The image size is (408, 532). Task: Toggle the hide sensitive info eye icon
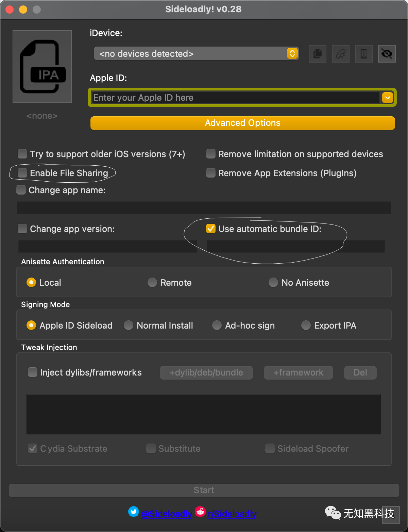[387, 54]
